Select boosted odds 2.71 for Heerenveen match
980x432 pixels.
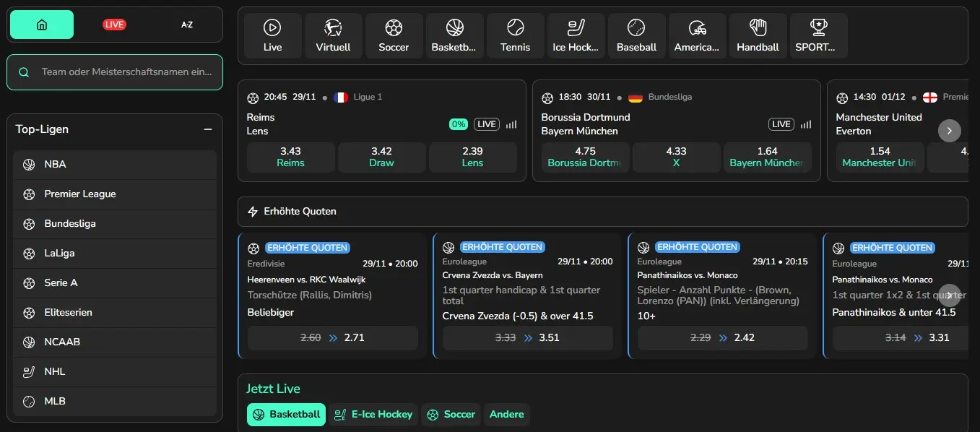333,338
